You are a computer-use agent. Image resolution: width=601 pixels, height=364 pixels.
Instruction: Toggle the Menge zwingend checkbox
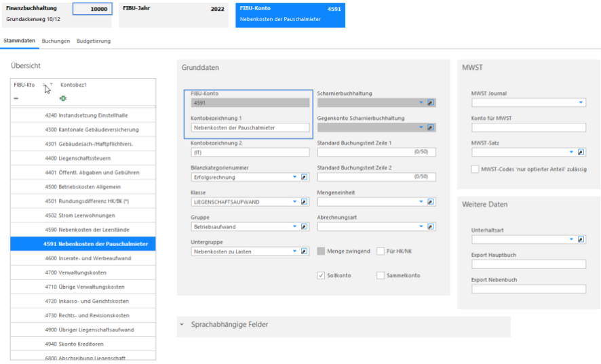(321, 251)
